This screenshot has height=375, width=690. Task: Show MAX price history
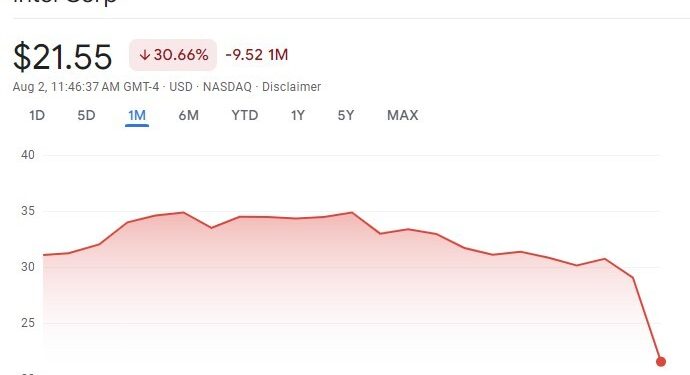403,115
